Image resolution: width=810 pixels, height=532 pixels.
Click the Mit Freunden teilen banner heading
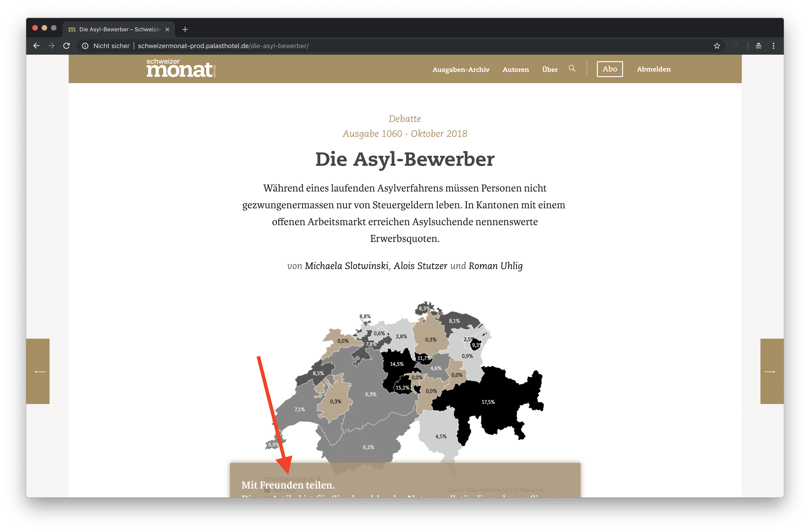tap(288, 485)
